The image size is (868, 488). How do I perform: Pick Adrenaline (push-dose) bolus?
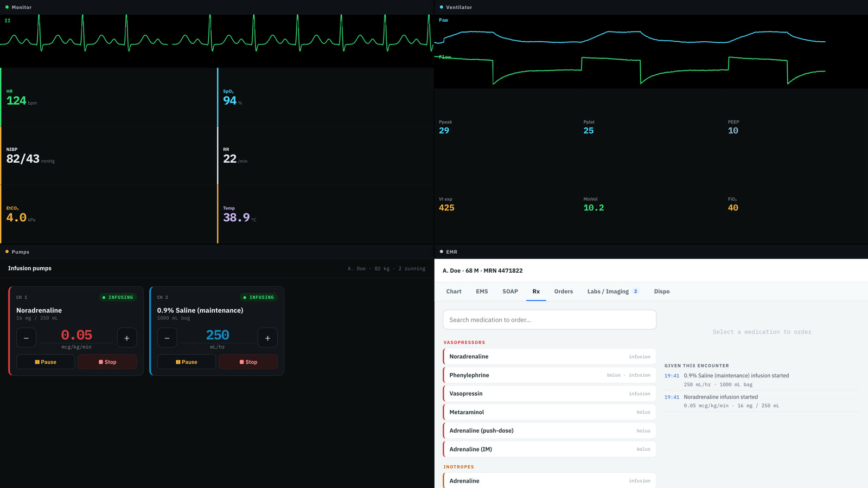[550, 431]
